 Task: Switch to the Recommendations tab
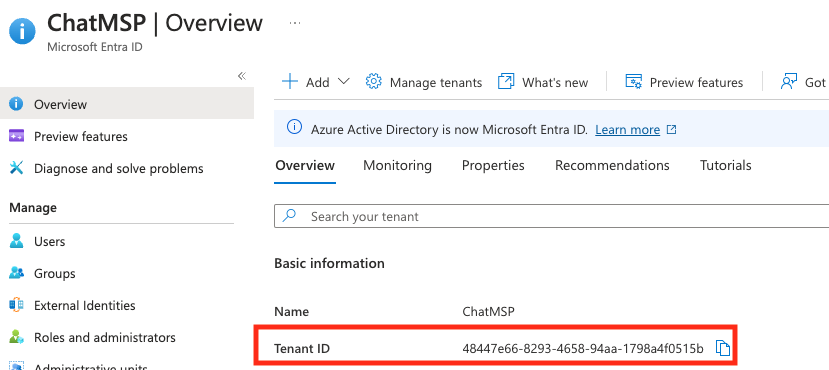tap(612, 165)
